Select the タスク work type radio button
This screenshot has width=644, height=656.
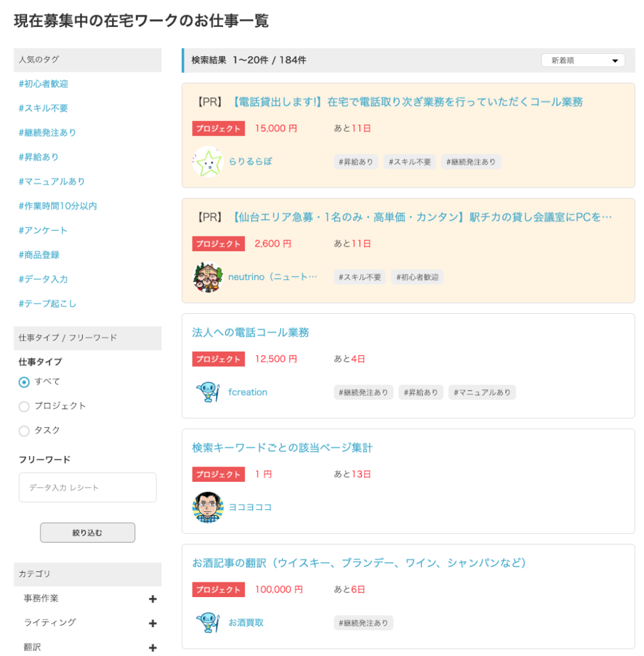coord(24,431)
